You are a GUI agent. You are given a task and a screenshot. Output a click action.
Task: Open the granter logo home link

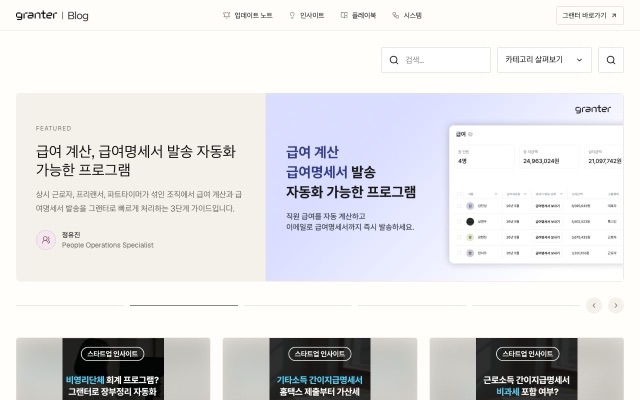point(36,16)
